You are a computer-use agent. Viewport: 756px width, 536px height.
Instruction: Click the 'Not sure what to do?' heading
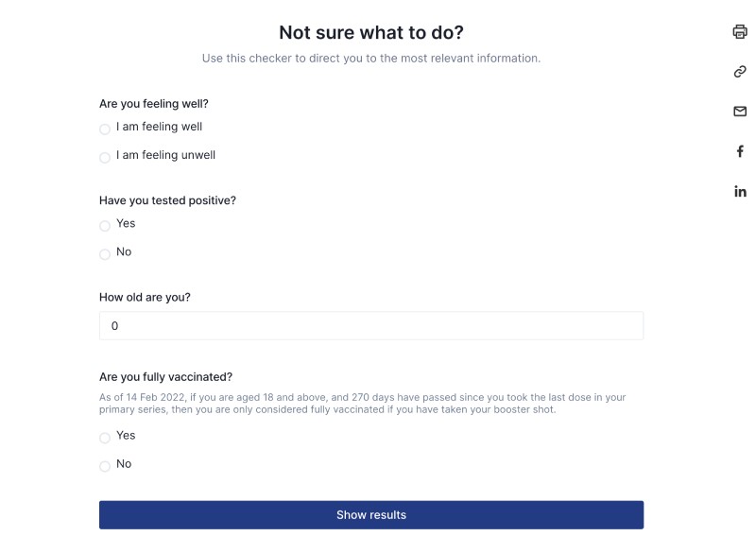[x=371, y=33]
